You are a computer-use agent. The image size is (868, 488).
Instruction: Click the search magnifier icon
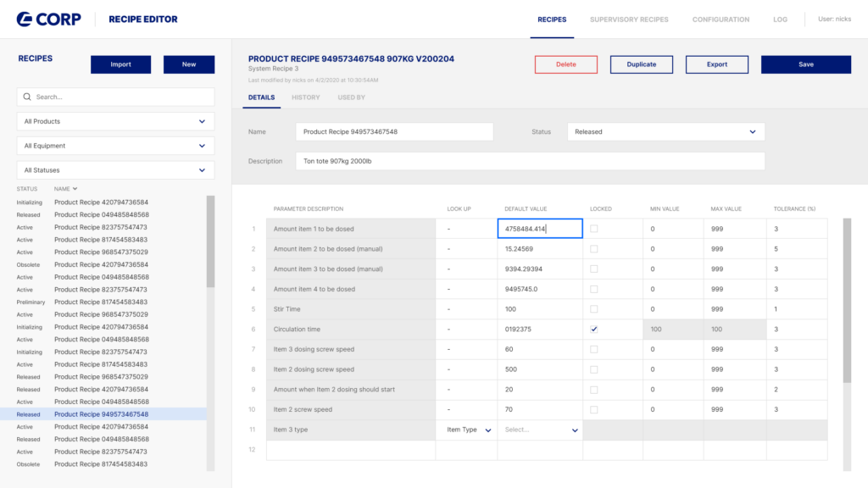[27, 97]
